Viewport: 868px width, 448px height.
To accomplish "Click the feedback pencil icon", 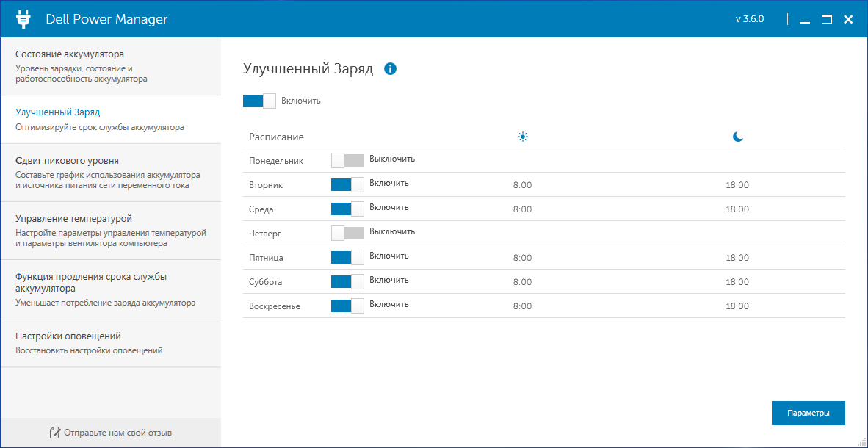I will [54, 433].
